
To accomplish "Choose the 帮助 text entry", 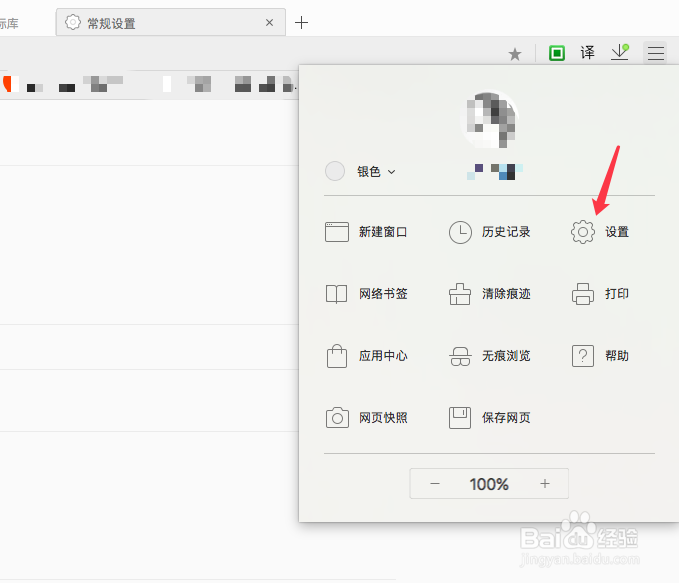I will pos(617,356).
